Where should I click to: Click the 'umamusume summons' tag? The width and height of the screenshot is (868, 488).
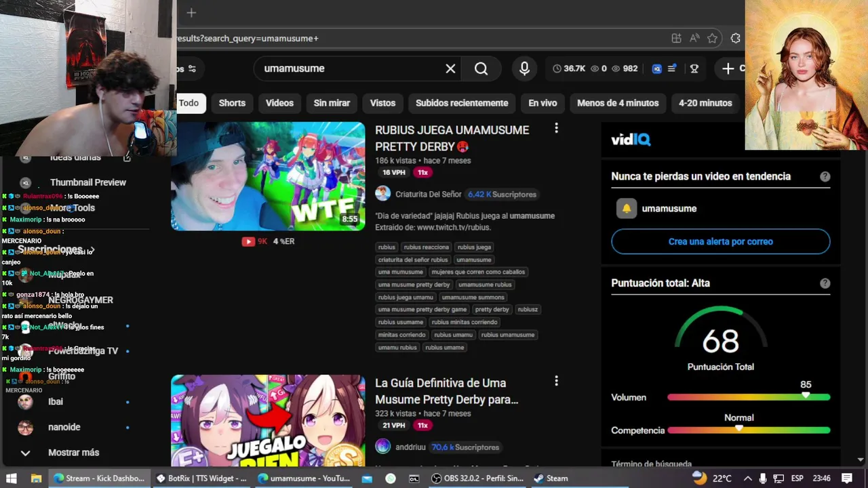pos(473,298)
